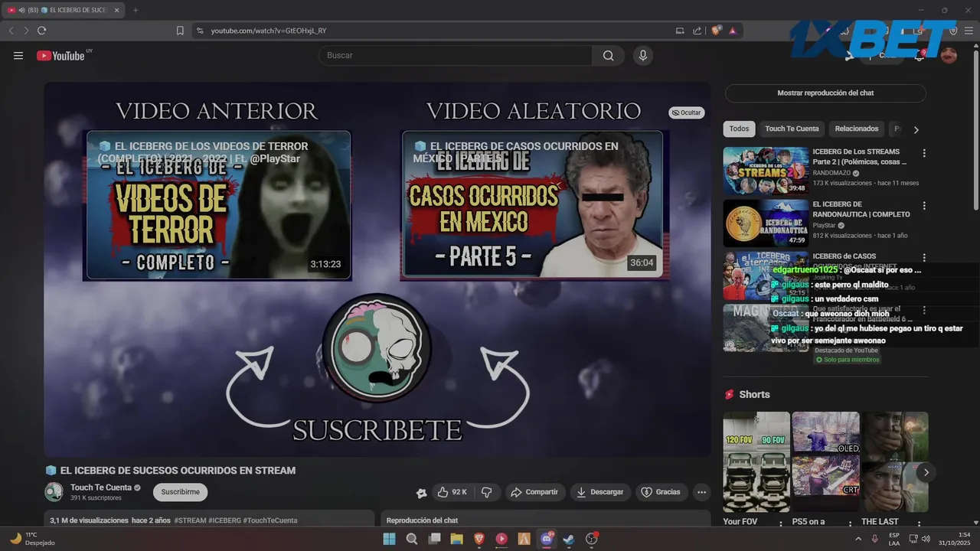The height and width of the screenshot is (551, 980).
Task: Open Steam from the taskbar
Action: click(x=568, y=539)
